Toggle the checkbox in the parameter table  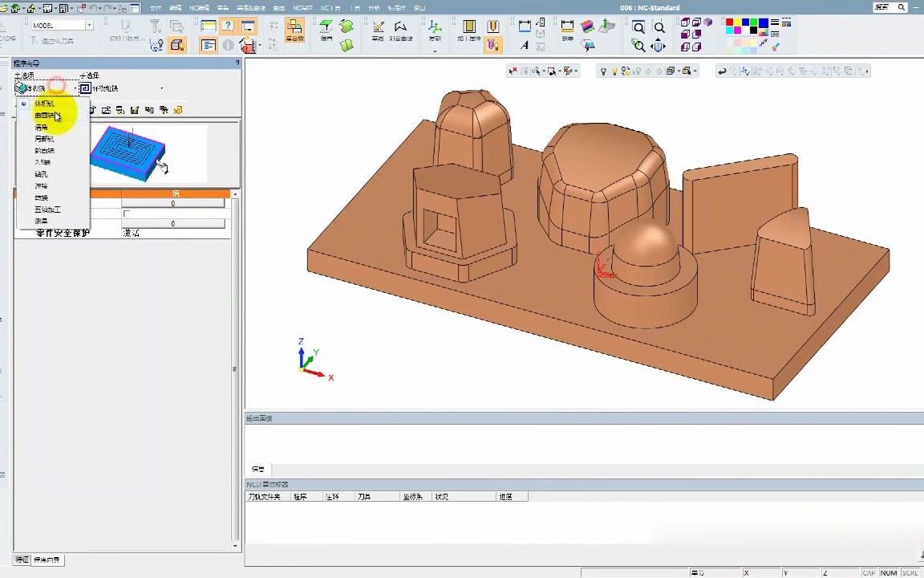click(126, 214)
